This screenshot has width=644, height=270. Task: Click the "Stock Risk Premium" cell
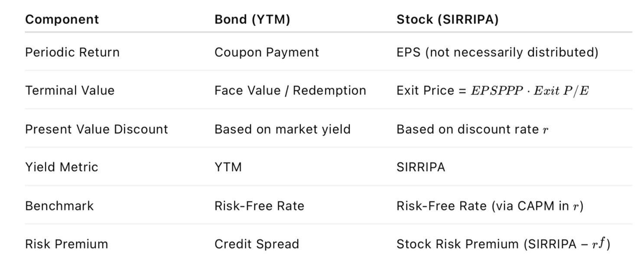coord(503,244)
